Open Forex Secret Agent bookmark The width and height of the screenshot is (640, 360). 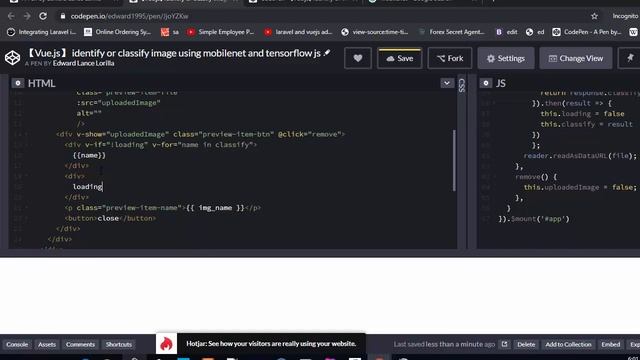tap(451, 32)
